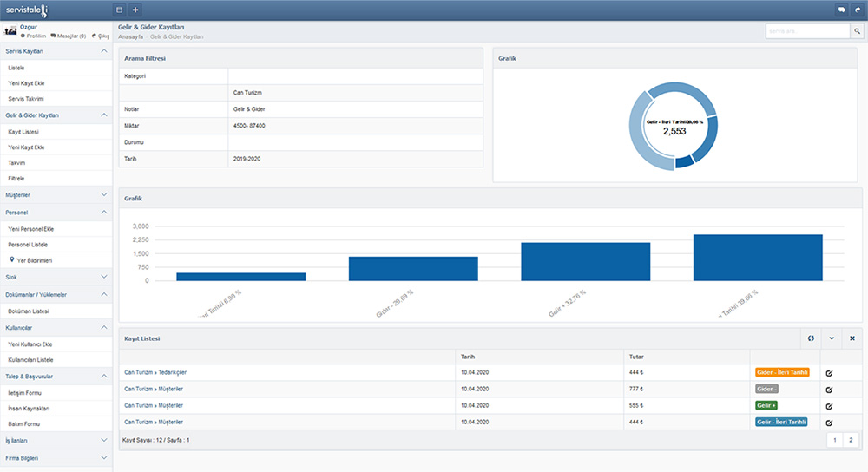Screen dimensions: 868x472
Task: Go to page 2 of the records
Action: [x=850, y=440]
